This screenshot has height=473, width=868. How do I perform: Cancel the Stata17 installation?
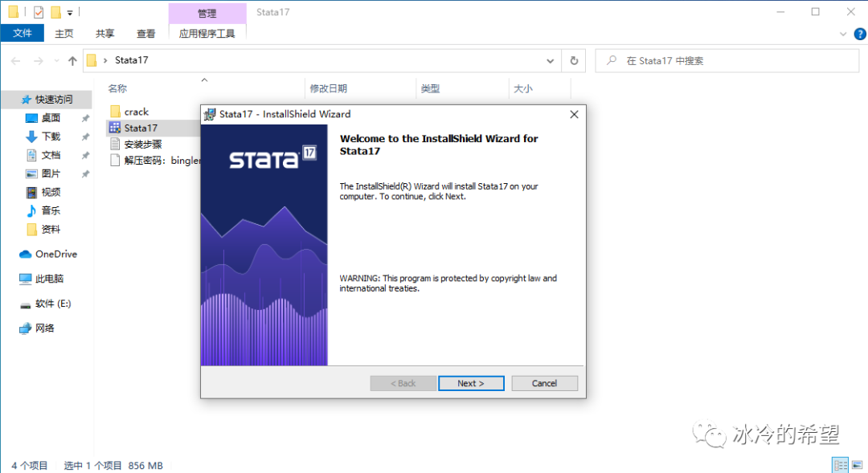[x=544, y=383]
